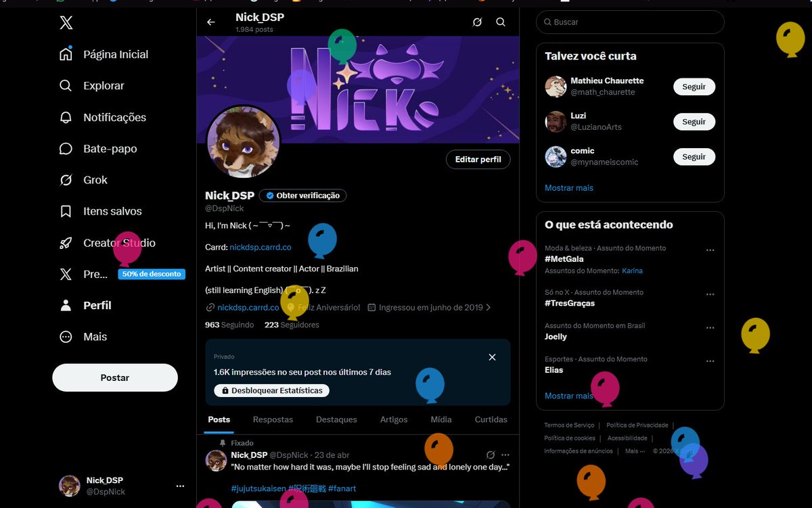Follow Luzi

(x=694, y=122)
